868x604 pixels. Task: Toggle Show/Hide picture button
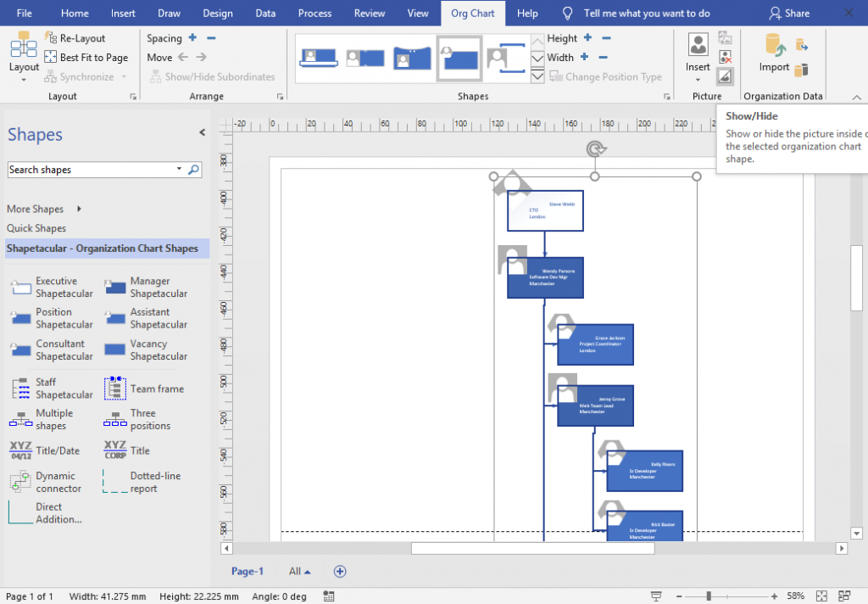point(726,75)
